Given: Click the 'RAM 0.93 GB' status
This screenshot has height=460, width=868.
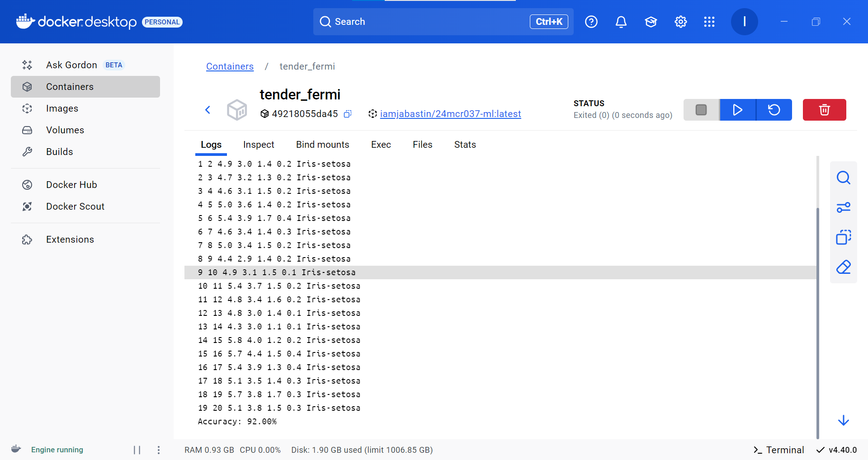Looking at the screenshot, I should click(209, 450).
